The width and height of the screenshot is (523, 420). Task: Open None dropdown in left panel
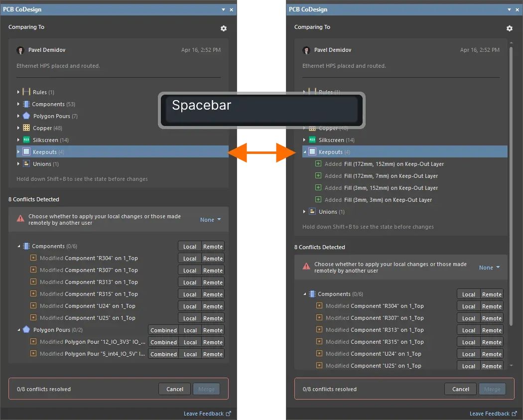point(211,220)
